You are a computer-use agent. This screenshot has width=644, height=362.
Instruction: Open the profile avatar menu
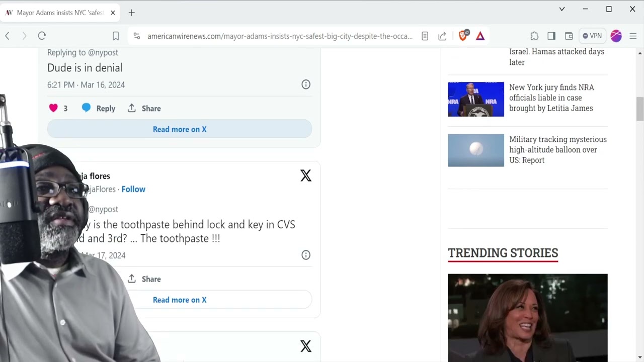[x=616, y=36]
